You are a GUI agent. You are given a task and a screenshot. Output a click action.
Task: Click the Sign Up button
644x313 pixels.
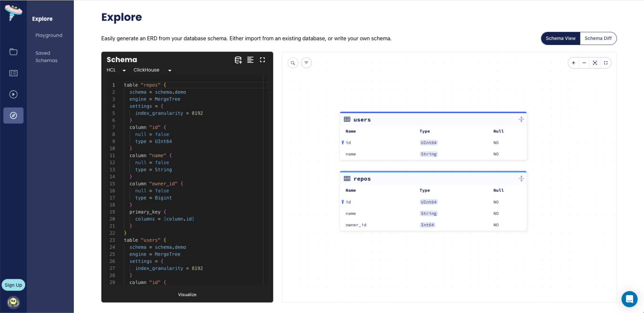pyautogui.click(x=13, y=285)
